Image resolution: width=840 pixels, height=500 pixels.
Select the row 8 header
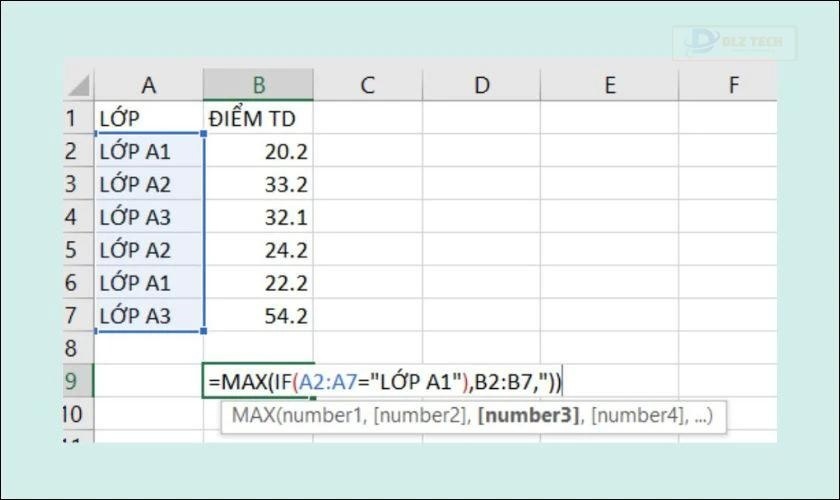[x=73, y=350]
